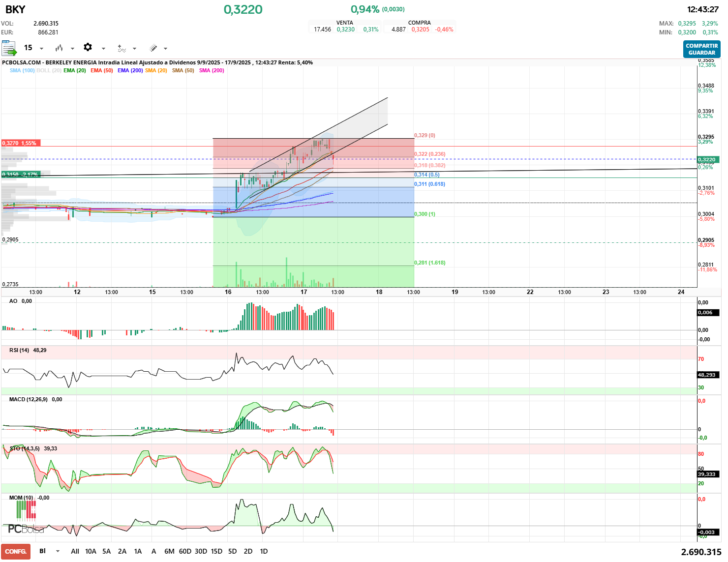Click the VENTA price 0,3230
This screenshot has height=562, width=728.
(x=346, y=30)
